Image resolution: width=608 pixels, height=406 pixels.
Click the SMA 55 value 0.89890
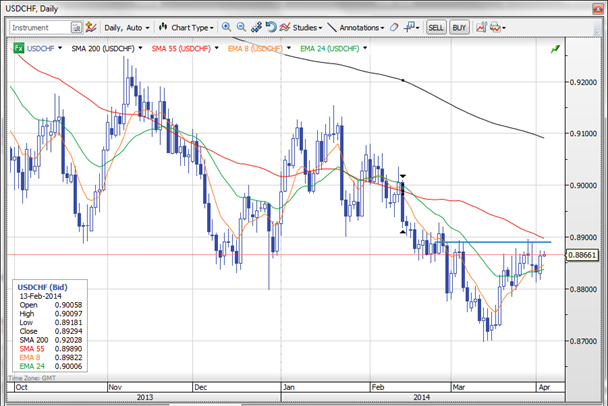tap(68, 349)
